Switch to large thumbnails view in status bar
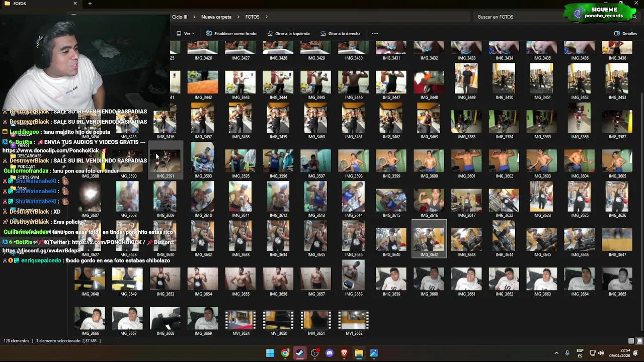 pos(639,341)
